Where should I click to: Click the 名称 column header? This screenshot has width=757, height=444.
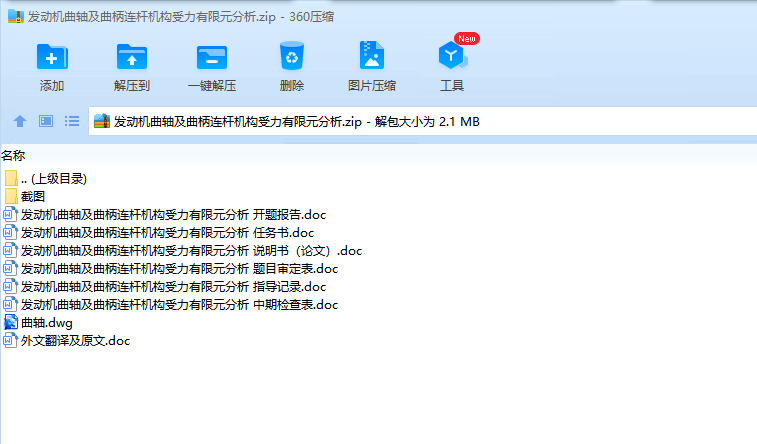(13, 155)
